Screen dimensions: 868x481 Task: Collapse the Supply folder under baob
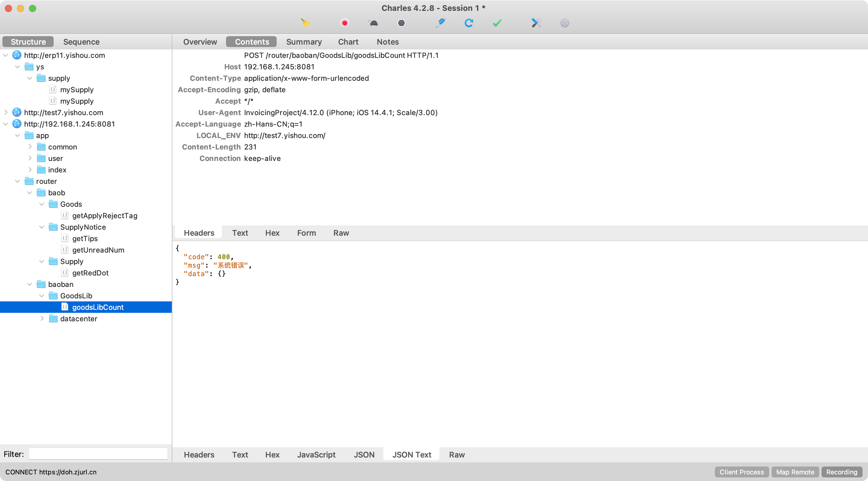tap(42, 261)
